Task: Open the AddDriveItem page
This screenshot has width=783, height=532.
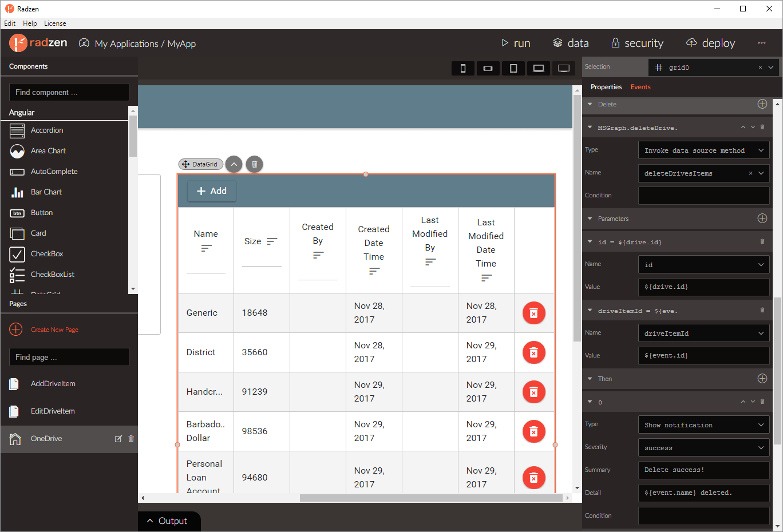Action: coord(53,384)
